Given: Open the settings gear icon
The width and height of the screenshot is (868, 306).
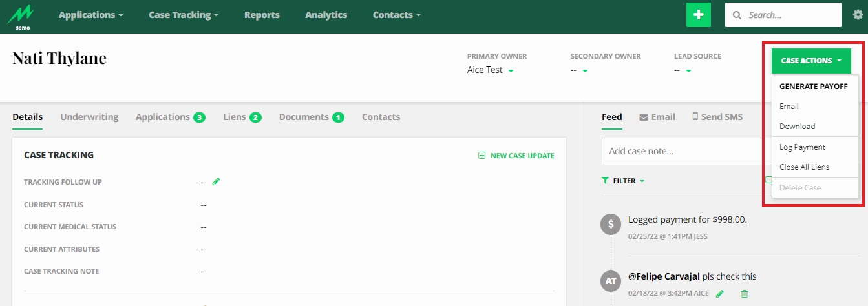Looking at the screenshot, I should tap(858, 15).
